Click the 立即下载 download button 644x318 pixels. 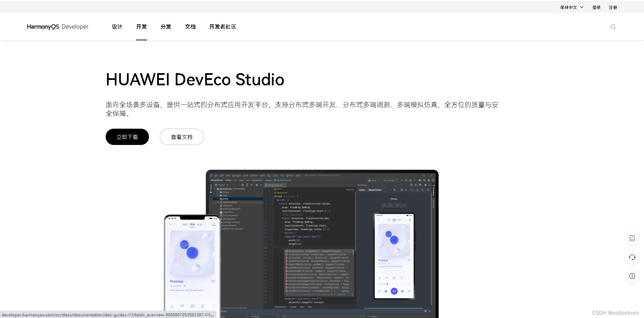coord(127,137)
